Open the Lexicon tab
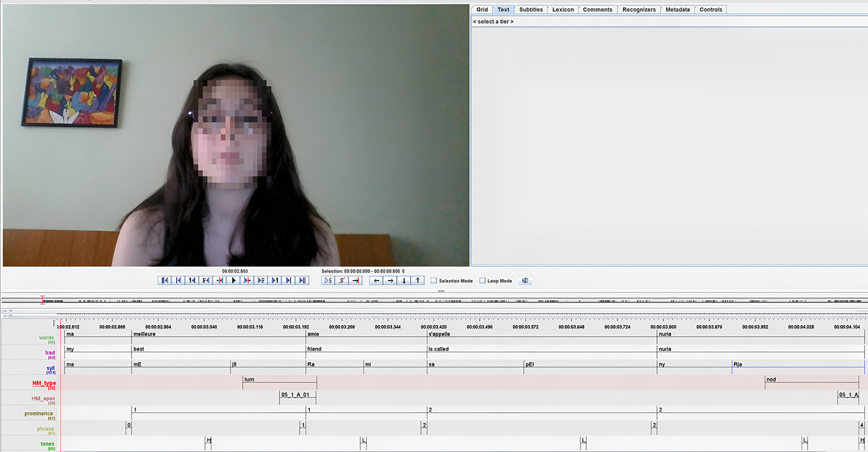 point(563,9)
